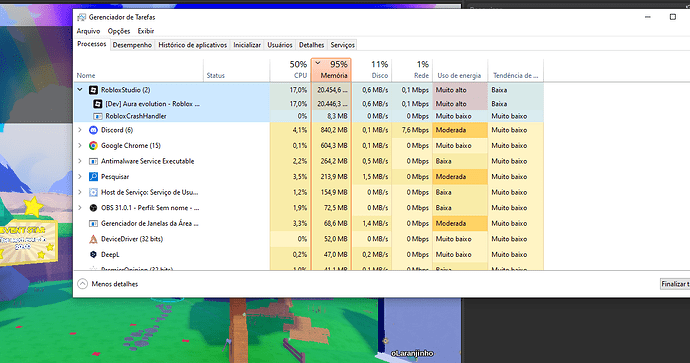Screen dimensions: 690x363
Task: Select the RobloxCrashHandler process name
Action: pyautogui.click(x=136, y=116)
